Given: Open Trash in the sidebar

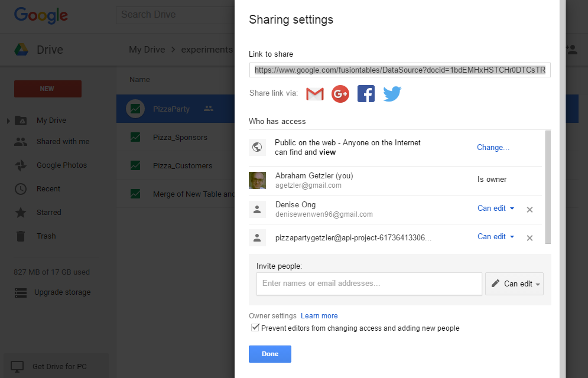Looking at the screenshot, I should 46,236.
